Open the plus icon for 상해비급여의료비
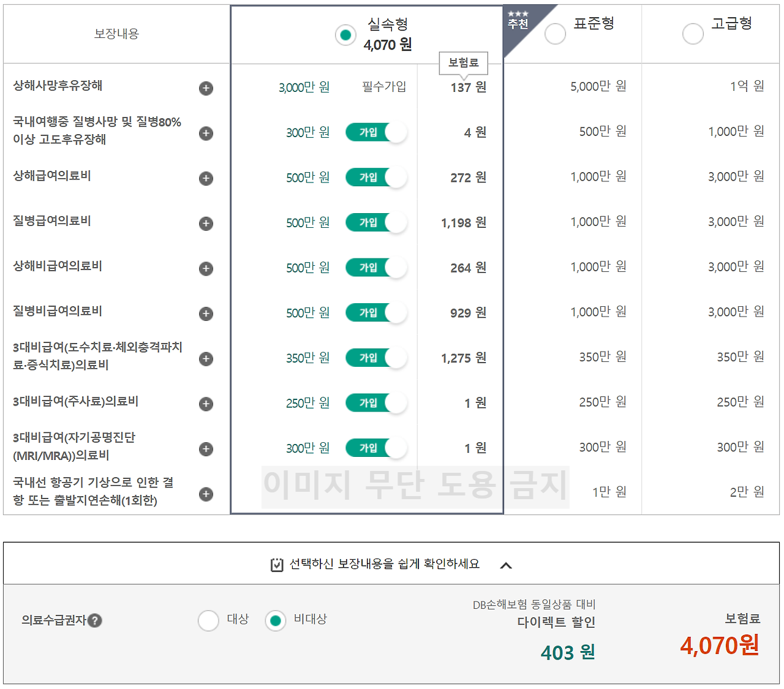Image resolution: width=784 pixels, height=689 pixels. (x=206, y=268)
